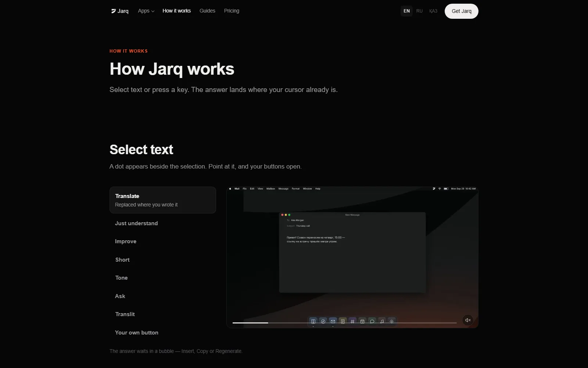Click the Get Jarq button
The image size is (588, 368).
coord(462,11)
